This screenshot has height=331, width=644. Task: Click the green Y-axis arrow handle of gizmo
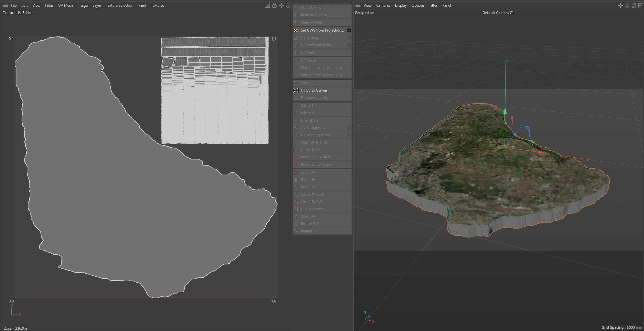coord(505,111)
